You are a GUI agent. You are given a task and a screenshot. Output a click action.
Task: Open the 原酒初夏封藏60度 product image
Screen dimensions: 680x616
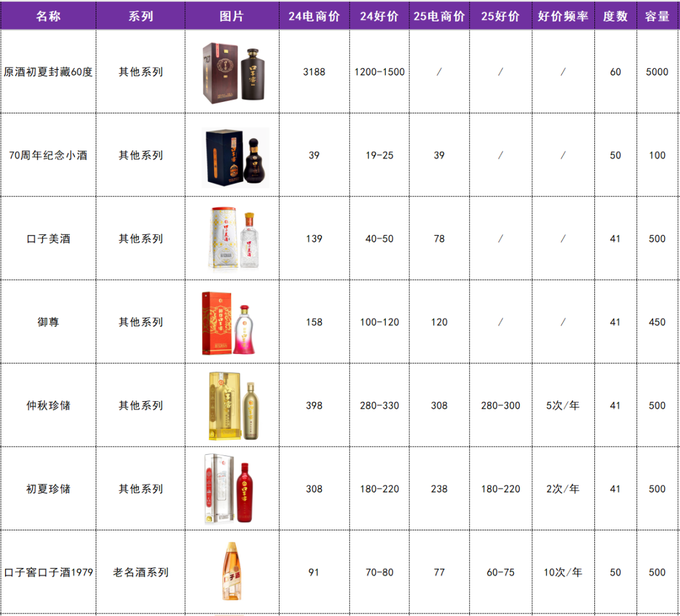234,73
